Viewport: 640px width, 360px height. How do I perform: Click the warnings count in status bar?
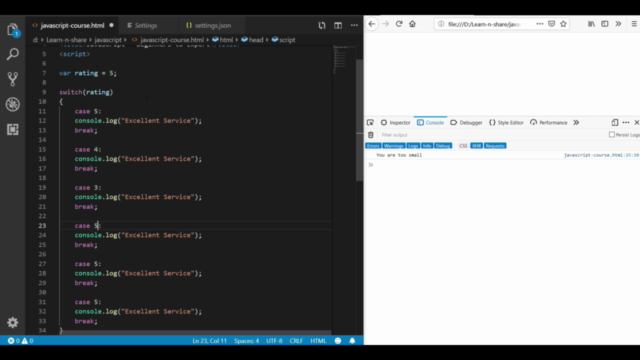(28, 341)
